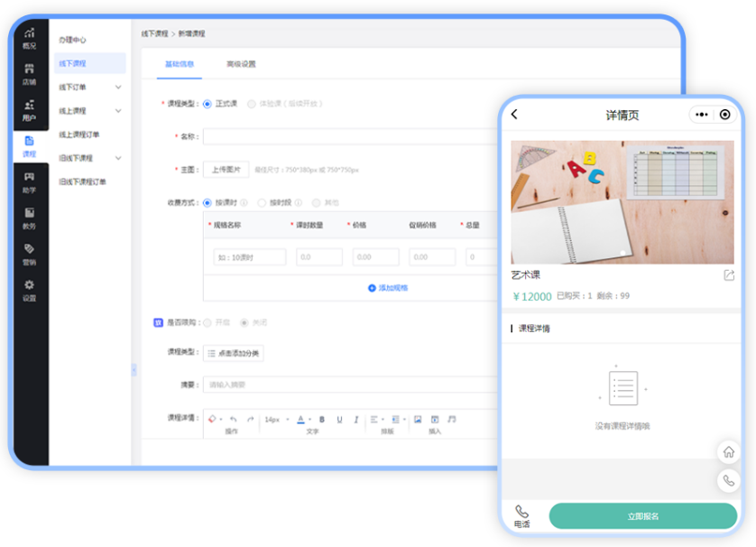Select 线下课程 in the submenu
This screenshot has width=756, height=547.
(x=89, y=63)
